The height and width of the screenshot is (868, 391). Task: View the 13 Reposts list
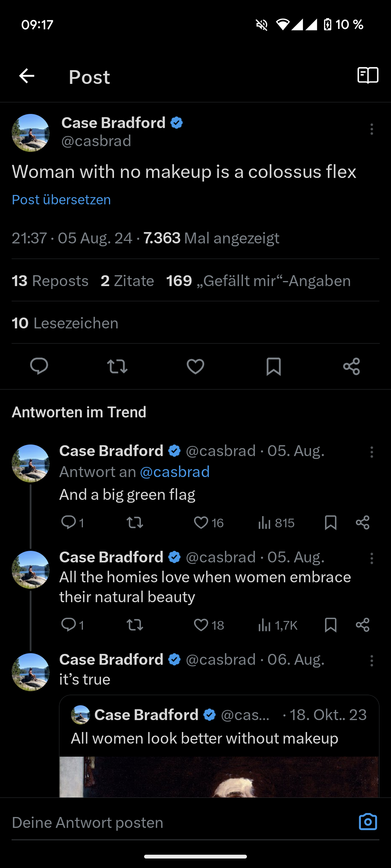[50, 281]
